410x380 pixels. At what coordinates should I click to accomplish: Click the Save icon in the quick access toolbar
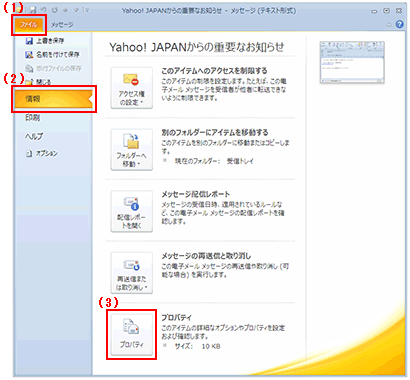(x=33, y=10)
